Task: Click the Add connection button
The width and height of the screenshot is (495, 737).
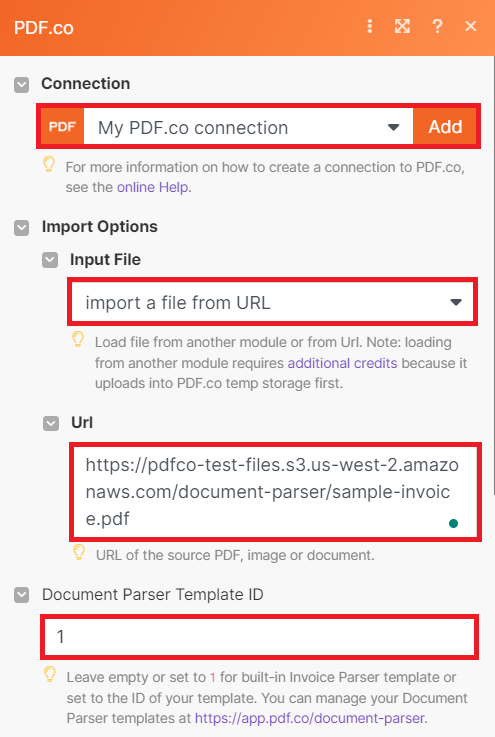Action: (x=445, y=127)
